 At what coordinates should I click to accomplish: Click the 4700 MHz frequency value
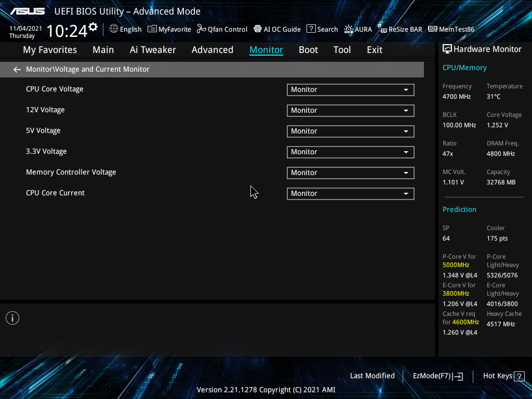(x=457, y=97)
